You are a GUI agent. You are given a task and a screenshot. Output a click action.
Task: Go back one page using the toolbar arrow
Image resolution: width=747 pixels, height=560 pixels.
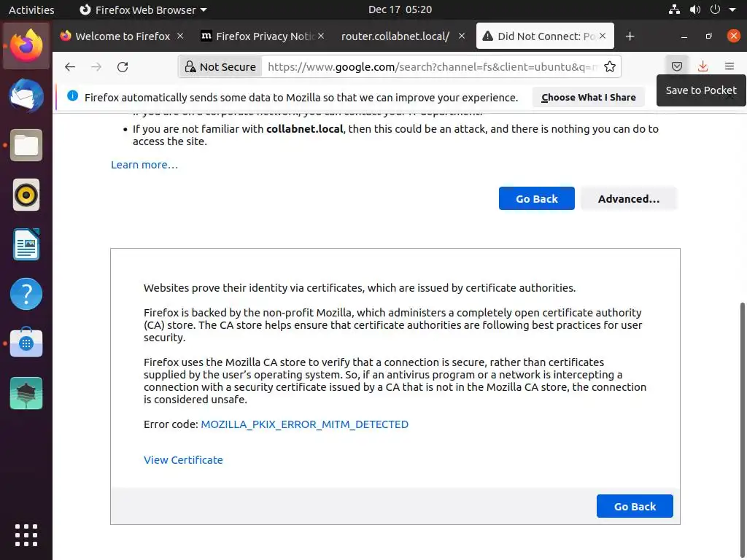70,66
